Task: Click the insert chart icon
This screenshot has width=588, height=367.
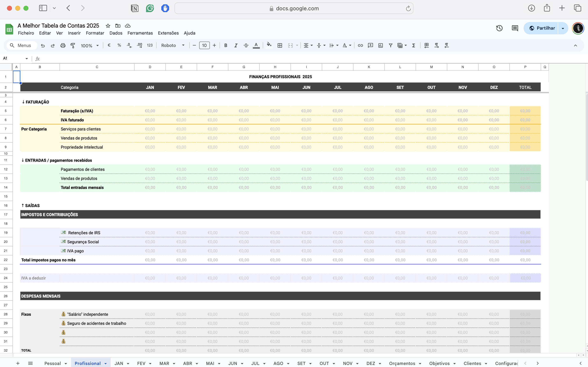Action: (381, 45)
